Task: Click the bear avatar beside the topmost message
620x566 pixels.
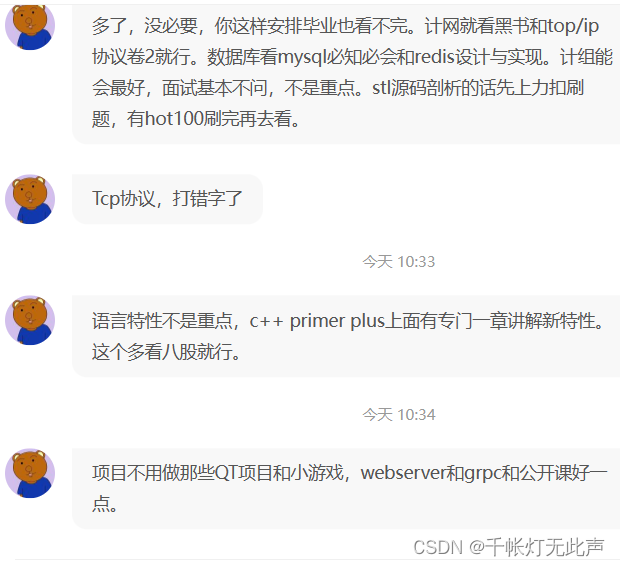Action: pyautogui.click(x=30, y=26)
